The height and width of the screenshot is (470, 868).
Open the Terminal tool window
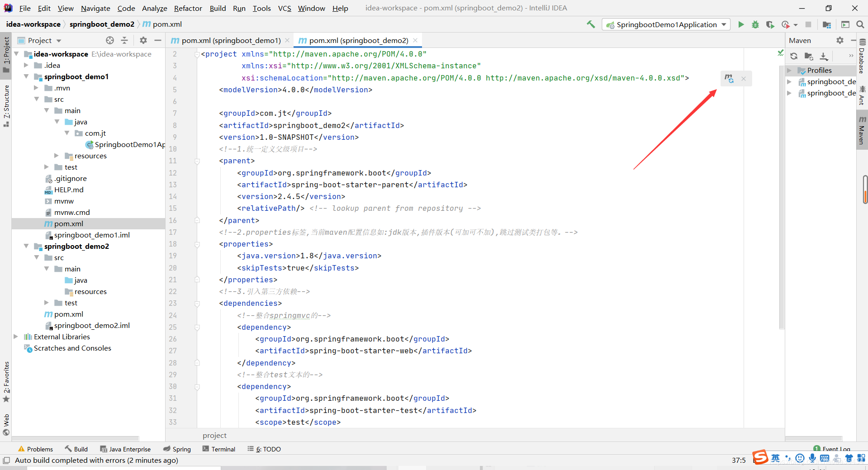coord(218,449)
